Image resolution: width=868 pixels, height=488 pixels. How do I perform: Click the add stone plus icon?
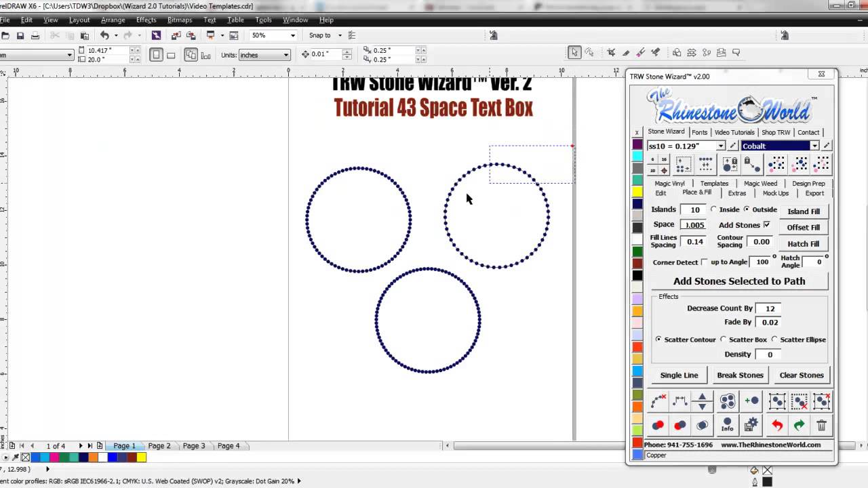click(751, 401)
